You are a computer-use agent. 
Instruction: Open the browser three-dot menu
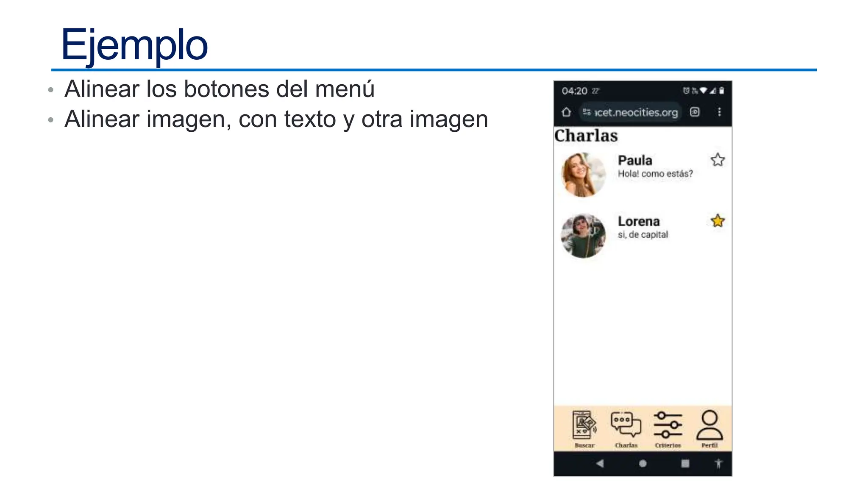point(719,112)
